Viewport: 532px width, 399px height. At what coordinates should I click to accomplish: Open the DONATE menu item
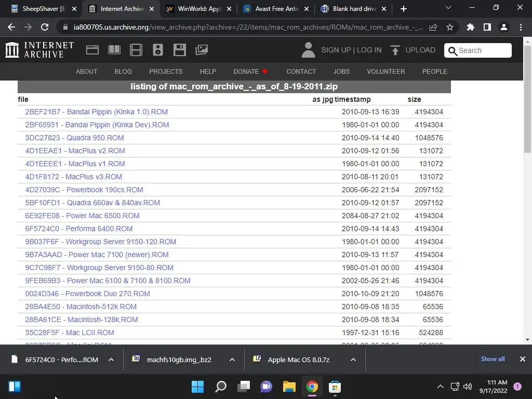251,72
